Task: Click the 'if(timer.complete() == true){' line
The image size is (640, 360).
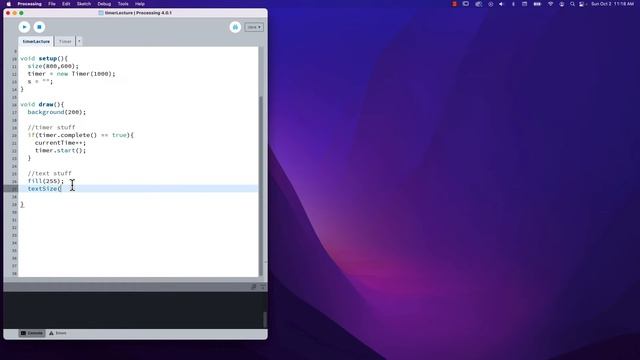Action: [x=80, y=135]
